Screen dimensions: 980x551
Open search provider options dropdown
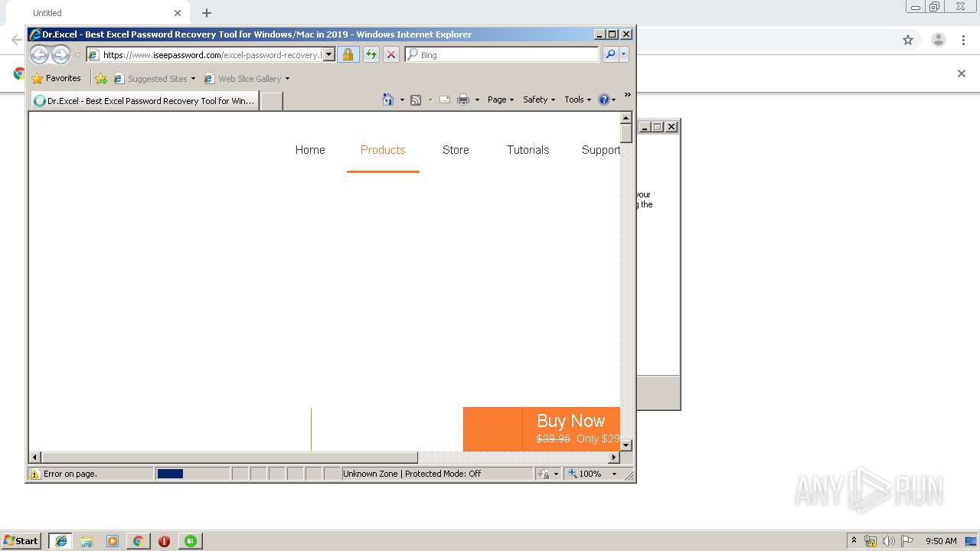click(624, 54)
